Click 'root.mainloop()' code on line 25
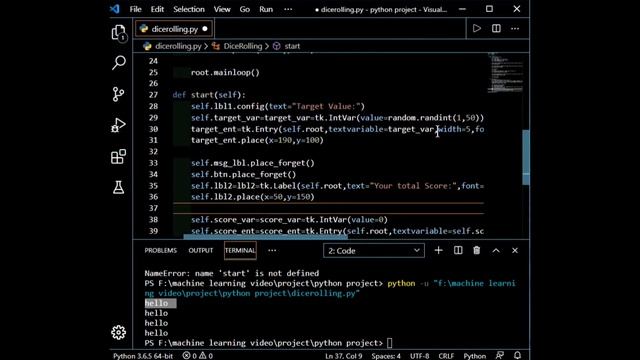 pos(225,73)
